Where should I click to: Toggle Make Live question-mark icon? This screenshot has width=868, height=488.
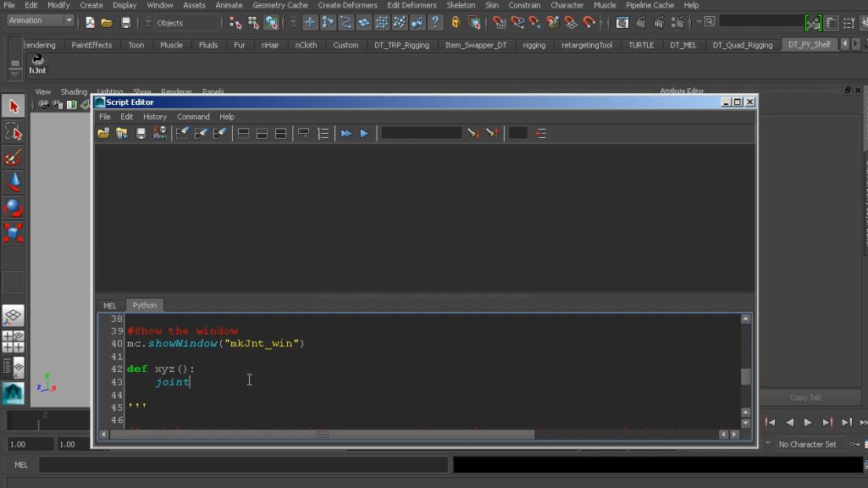click(x=435, y=23)
